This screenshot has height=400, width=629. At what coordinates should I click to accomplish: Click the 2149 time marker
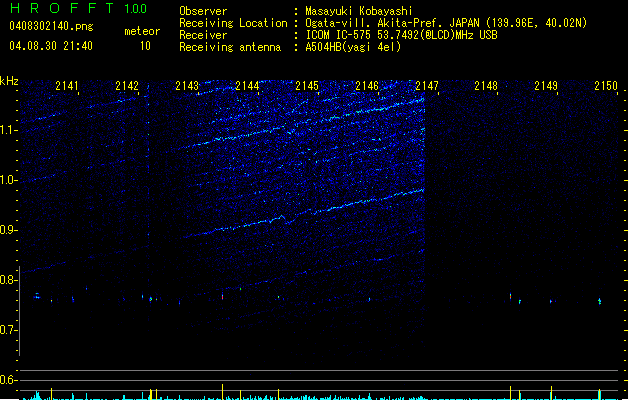[546, 86]
